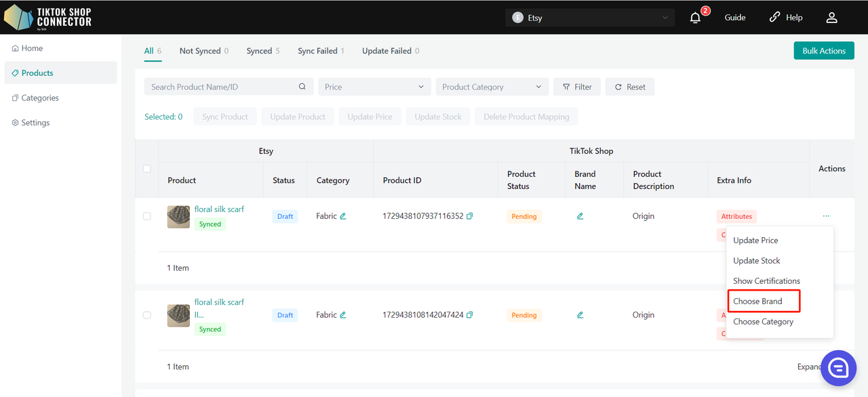The width and height of the screenshot is (868, 397).
Task: Click Origin description in floral silk scarf II row
Action: [644, 315]
